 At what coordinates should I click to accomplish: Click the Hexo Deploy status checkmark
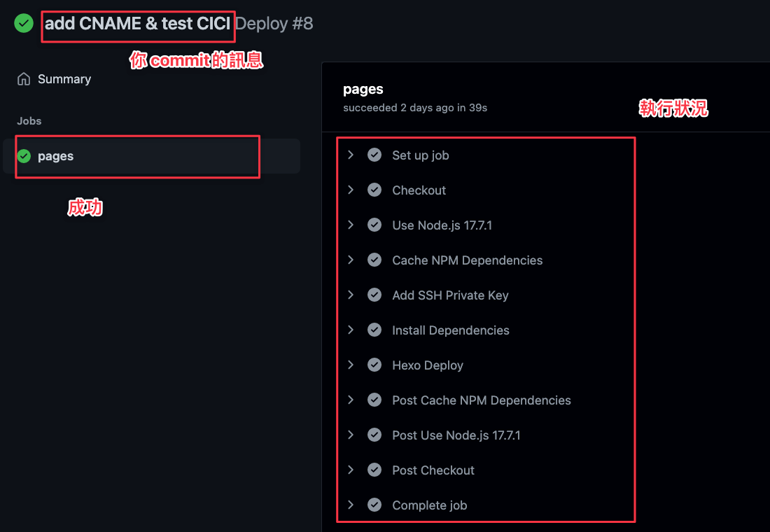click(x=374, y=365)
